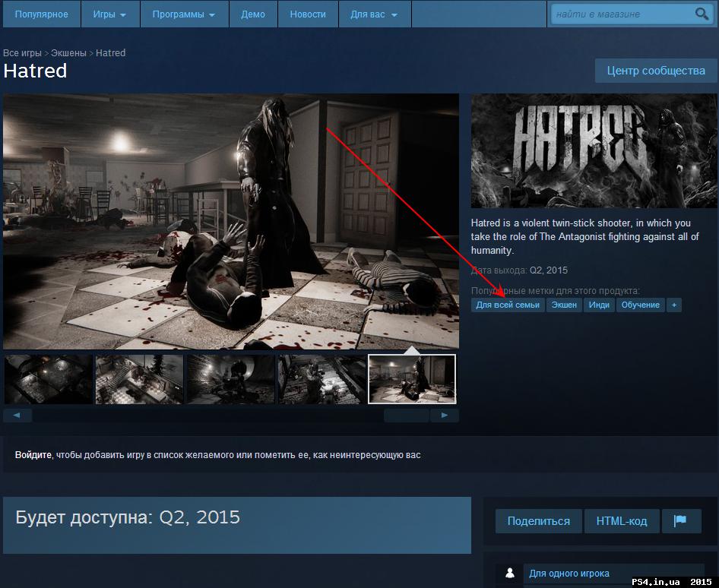Select the Экшен tag
The height and width of the screenshot is (588, 719).
pyautogui.click(x=564, y=305)
